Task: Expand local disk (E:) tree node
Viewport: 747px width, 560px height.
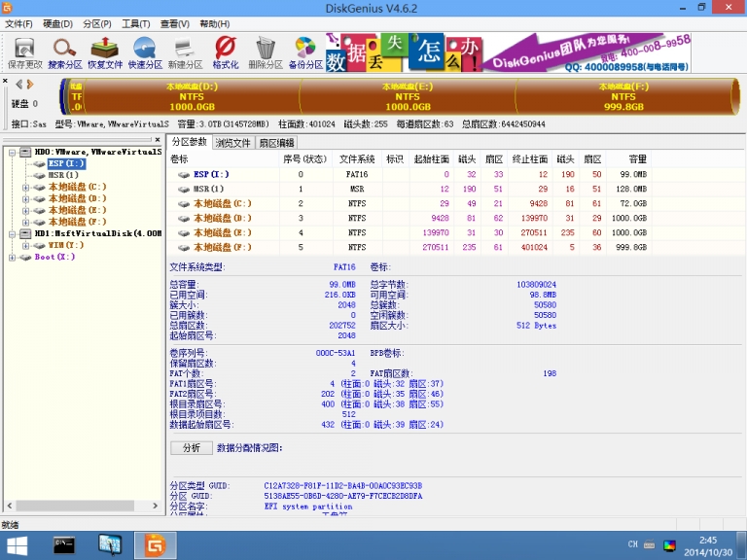Action: [25, 210]
